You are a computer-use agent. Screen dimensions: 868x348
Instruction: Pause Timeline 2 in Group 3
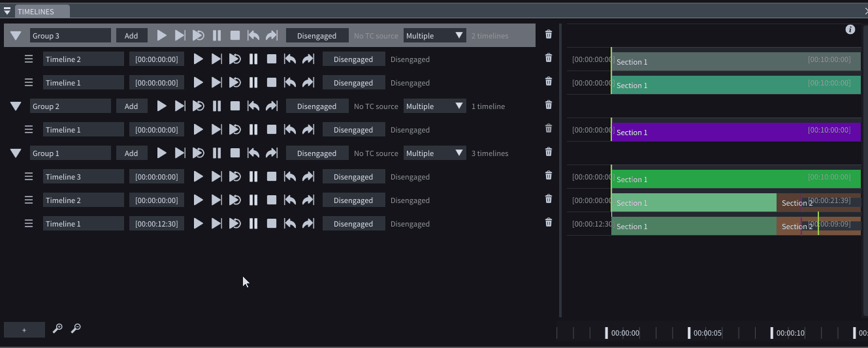(253, 59)
